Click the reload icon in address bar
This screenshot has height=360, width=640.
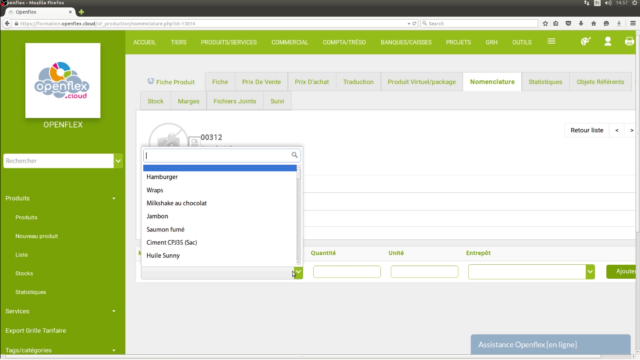pos(414,23)
